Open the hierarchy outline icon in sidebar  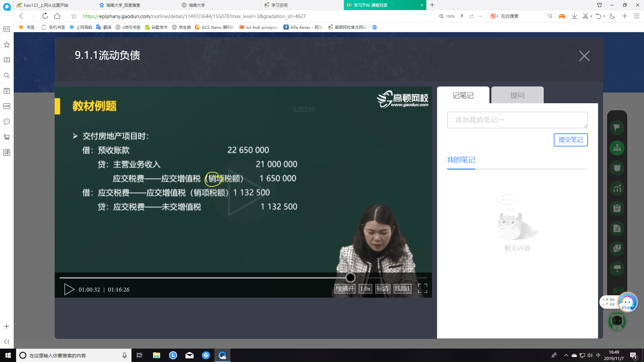click(617, 148)
